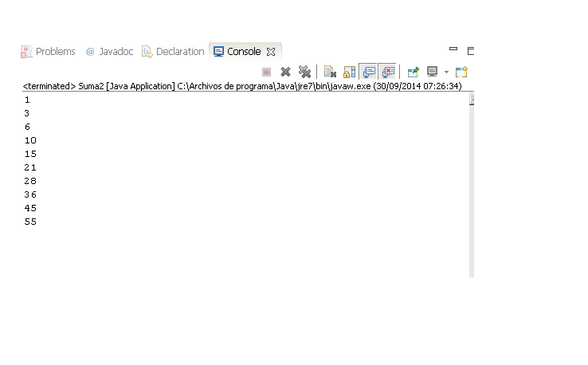The height and width of the screenshot is (365, 588).
Task: Close the Console tab with its X
Action: pyautogui.click(x=271, y=51)
